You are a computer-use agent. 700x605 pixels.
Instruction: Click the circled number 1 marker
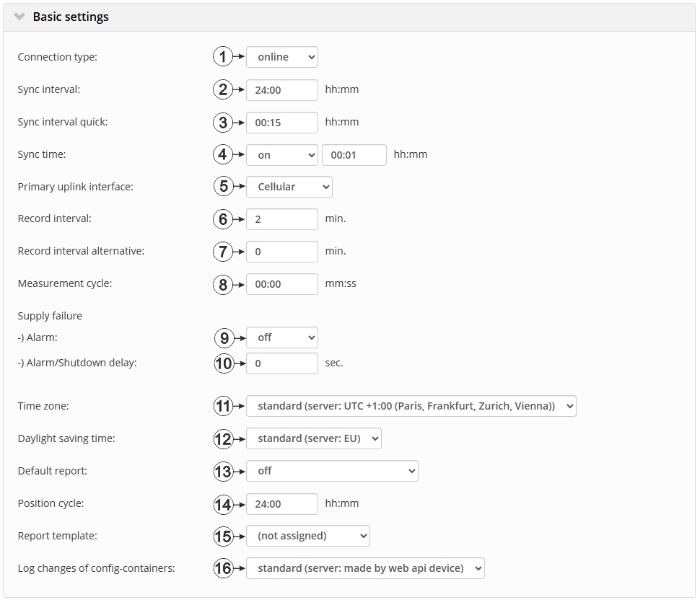[x=223, y=57]
